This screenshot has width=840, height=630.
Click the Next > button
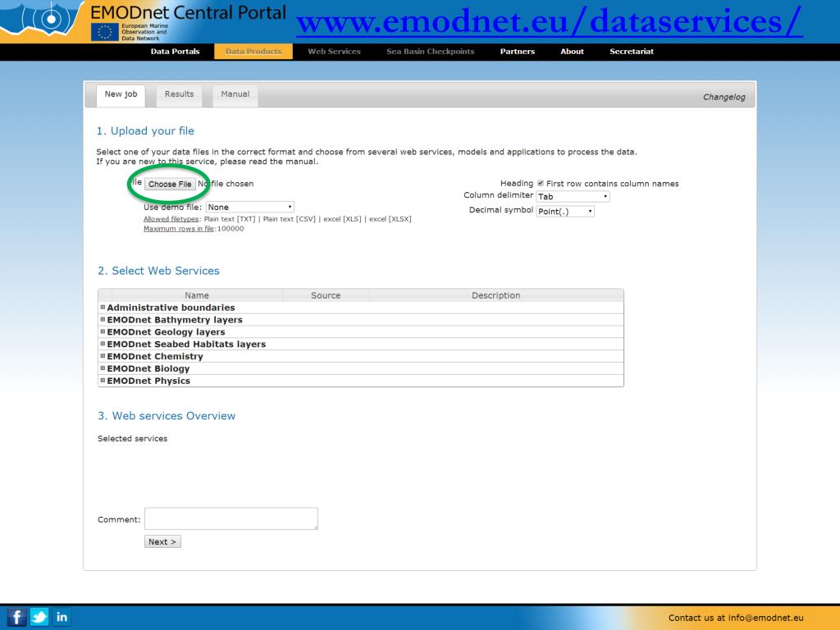click(x=162, y=541)
